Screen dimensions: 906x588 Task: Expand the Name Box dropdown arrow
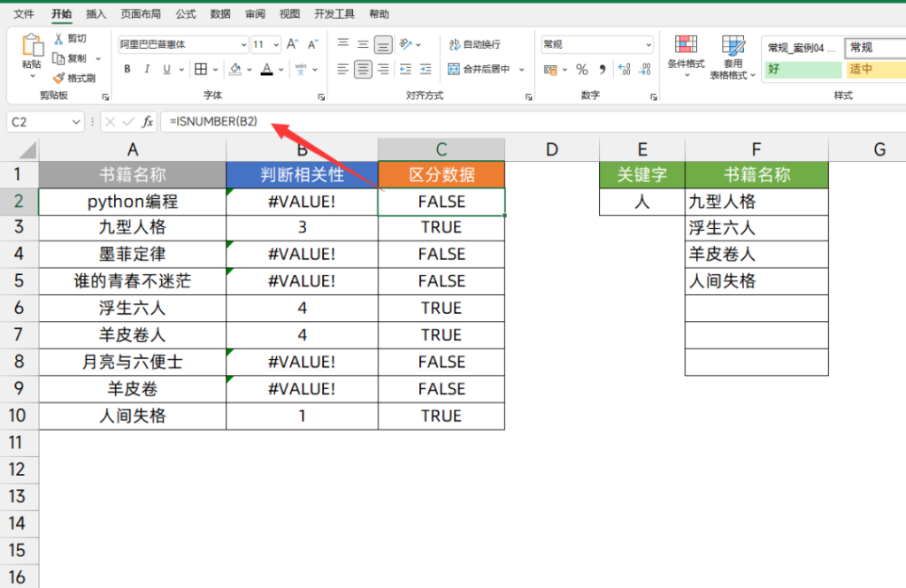point(76,122)
